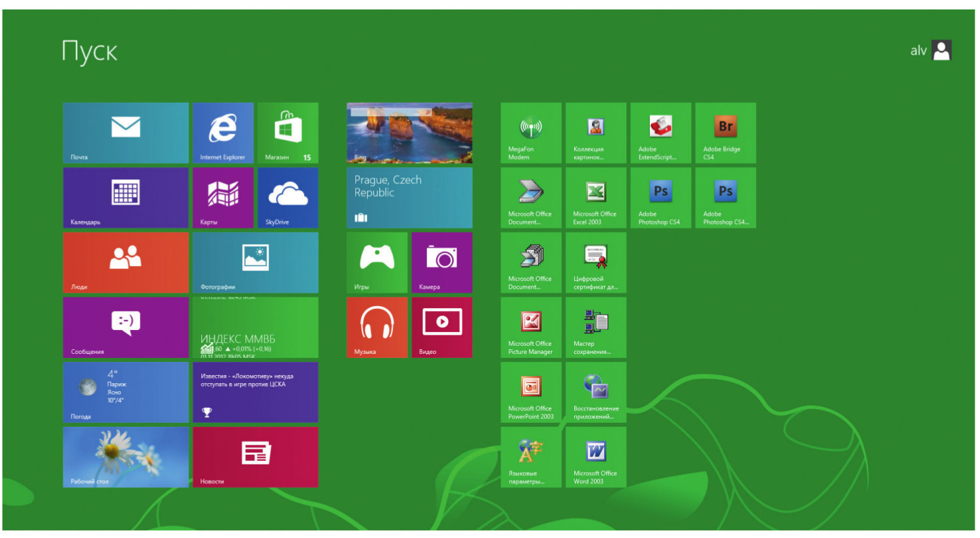
Task: Start Microsoft Office Word 2003
Action: pyautogui.click(x=595, y=457)
